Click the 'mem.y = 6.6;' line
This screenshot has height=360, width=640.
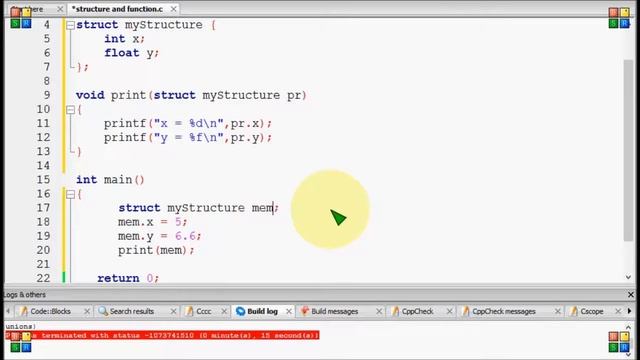point(160,236)
